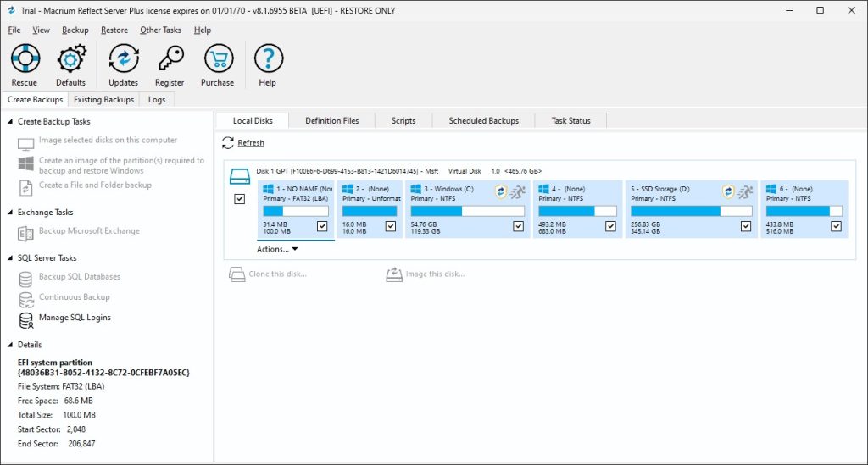Click Clone this disk... link
Viewport: 868px width, 465px height.
point(278,274)
